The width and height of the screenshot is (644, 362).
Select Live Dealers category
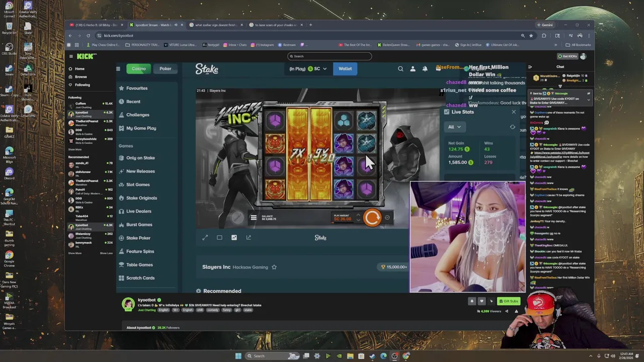coord(135,211)
